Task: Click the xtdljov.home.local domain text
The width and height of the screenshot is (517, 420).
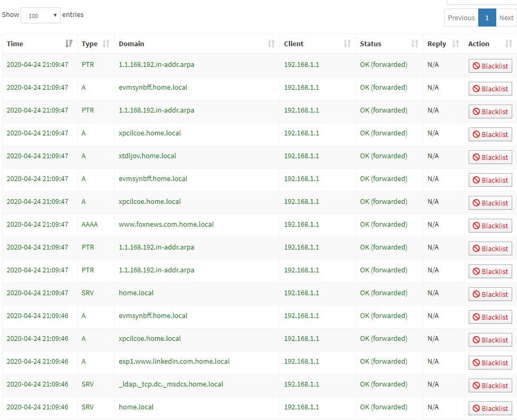Action: click(x=147, y=156)
